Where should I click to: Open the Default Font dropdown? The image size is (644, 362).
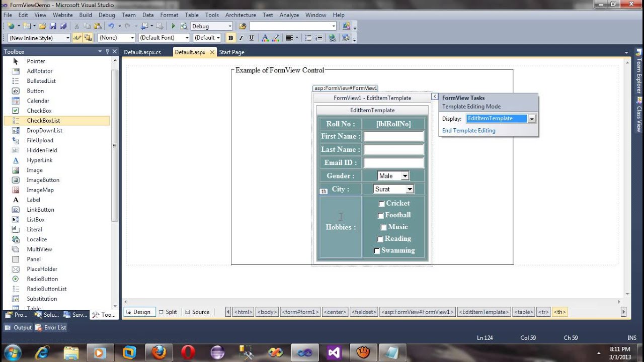(187, 38)
